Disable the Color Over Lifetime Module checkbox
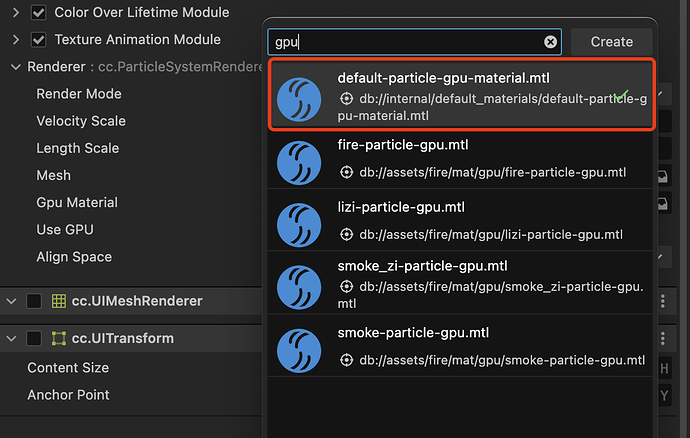Screen dimensions: 690x438 [39, 13]
